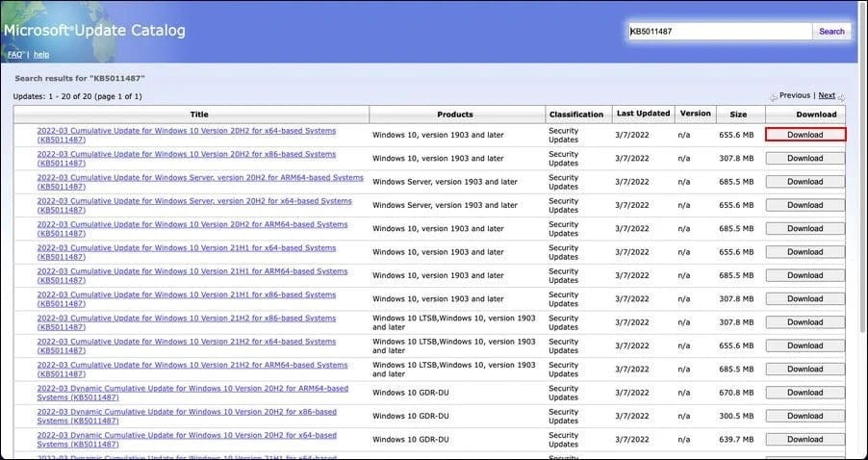
Task: Open Windows 10 21H2 x86 Cumulative Update link
Action: [x=187, y=322]
